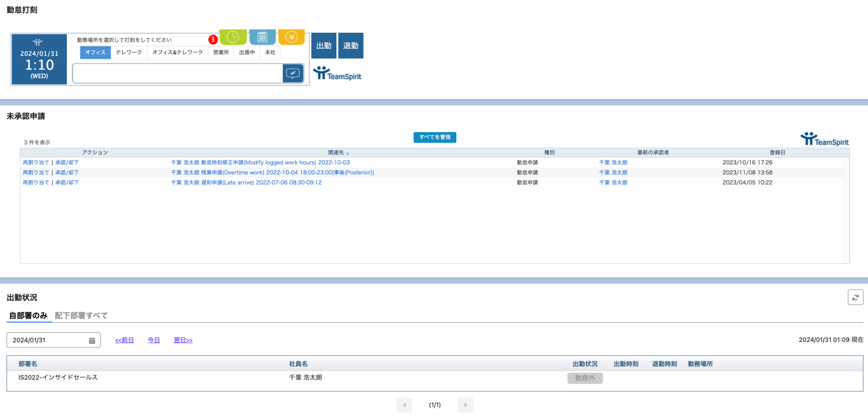Sort by 登録日 column header
This screenshot has width=868, height=417.
(x=777, y=152)
